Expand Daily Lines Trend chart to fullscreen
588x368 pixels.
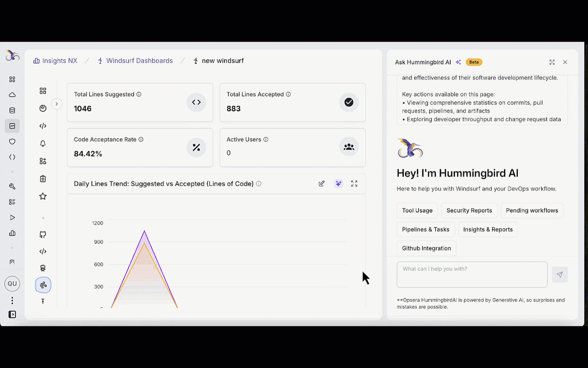pyautogui.click(x=354, y=184)
